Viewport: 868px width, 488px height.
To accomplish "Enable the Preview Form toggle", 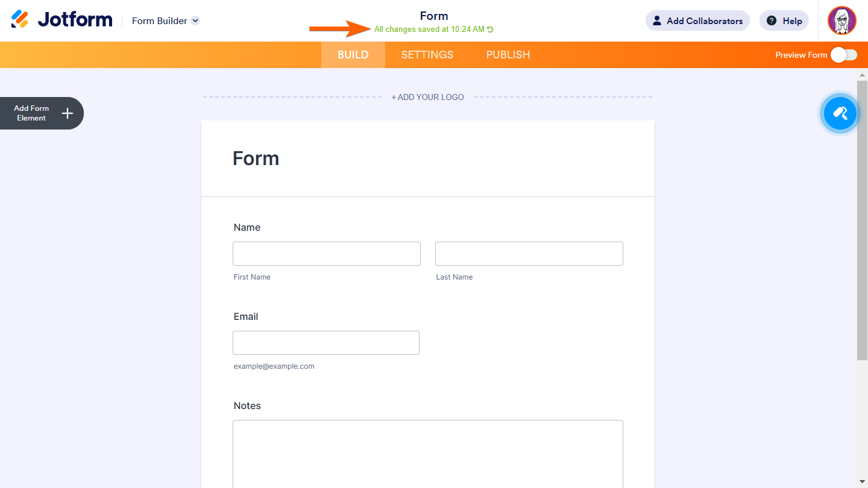I will click(843, 55).
